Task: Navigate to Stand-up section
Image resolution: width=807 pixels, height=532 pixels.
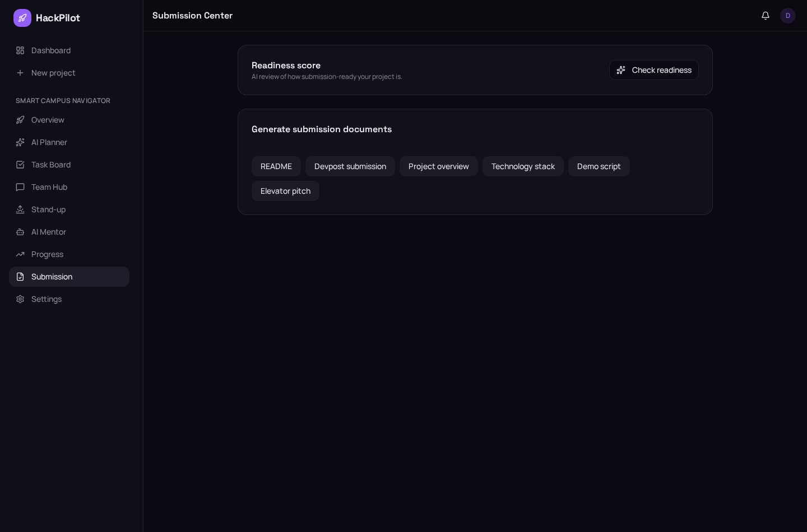Action: point(69,209)
